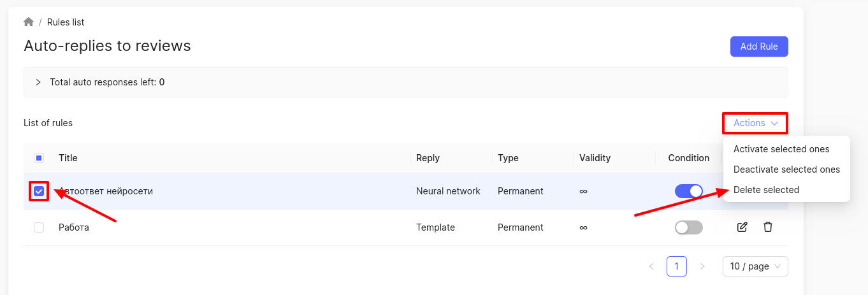The height and width of the screenshot is (295, 868).
Task: Go to the next page arrow
Action: tap(702, 266)
